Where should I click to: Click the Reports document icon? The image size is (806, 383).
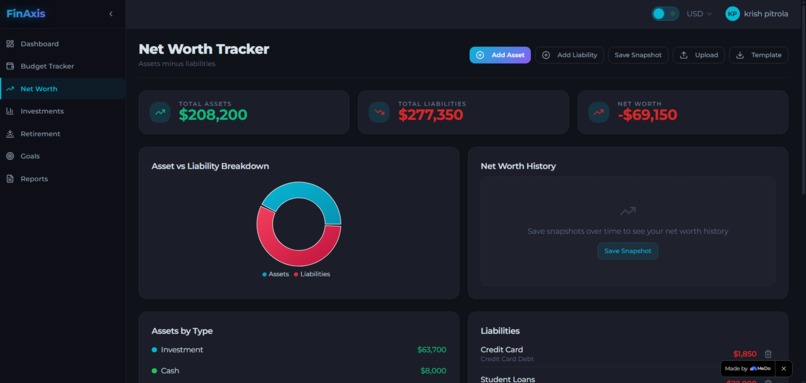10,179
